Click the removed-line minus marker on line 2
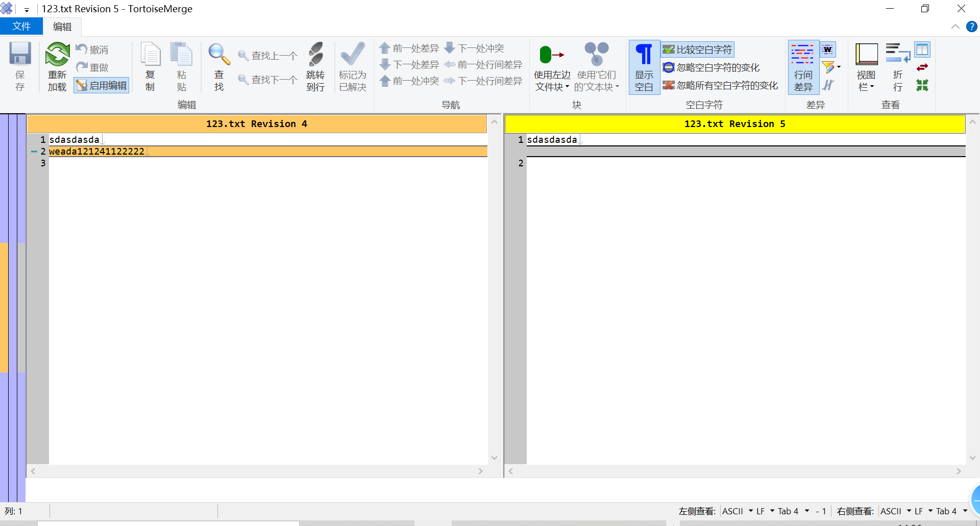This screenshot has width=980, height=526. tap(34, 152)
